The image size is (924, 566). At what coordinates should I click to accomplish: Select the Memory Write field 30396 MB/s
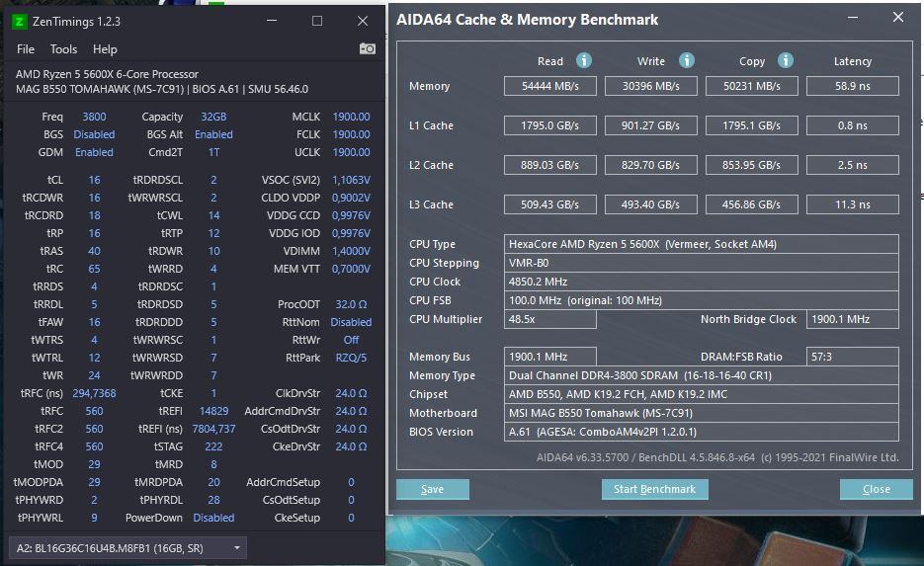(650, 86)
